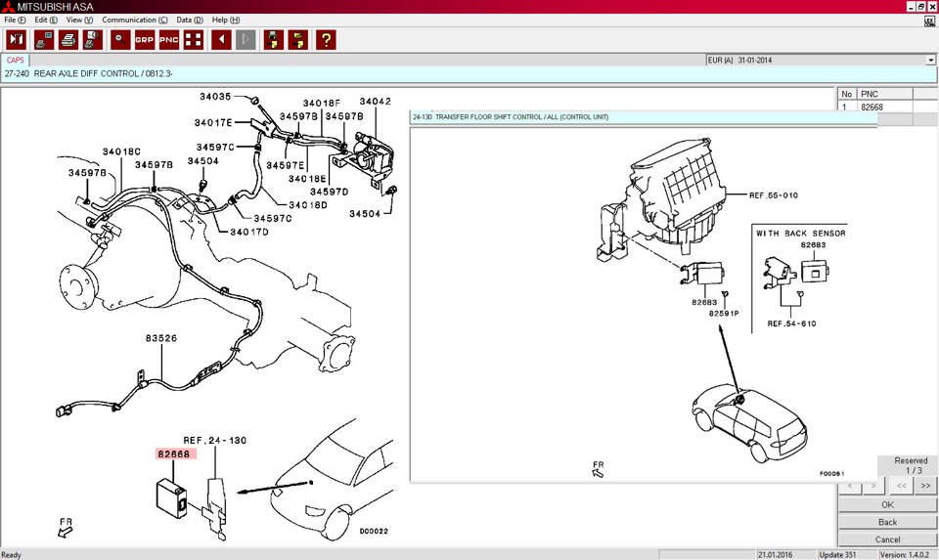Viewport: 939px width, 560px height.
Task: Click the >> next page button
Action: pyautogui.click(x=924, y=486)
